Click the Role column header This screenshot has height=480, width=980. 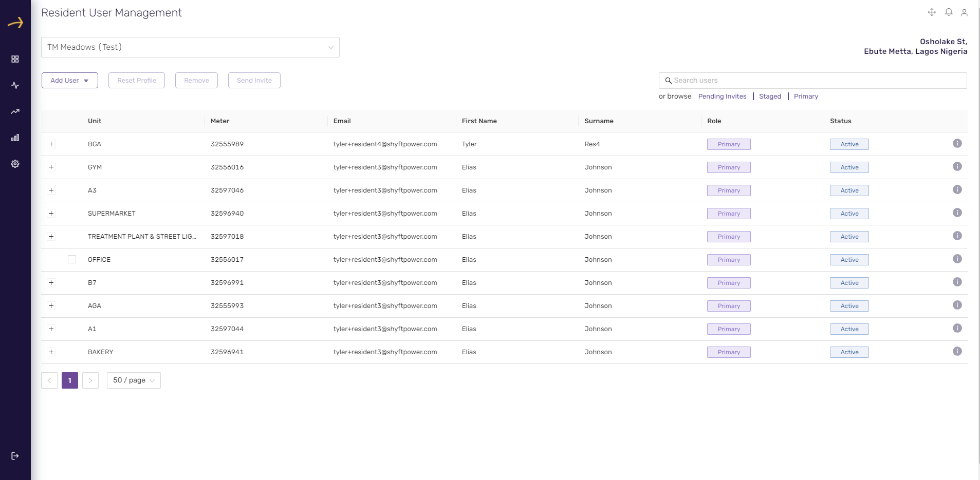click(714, 121)
